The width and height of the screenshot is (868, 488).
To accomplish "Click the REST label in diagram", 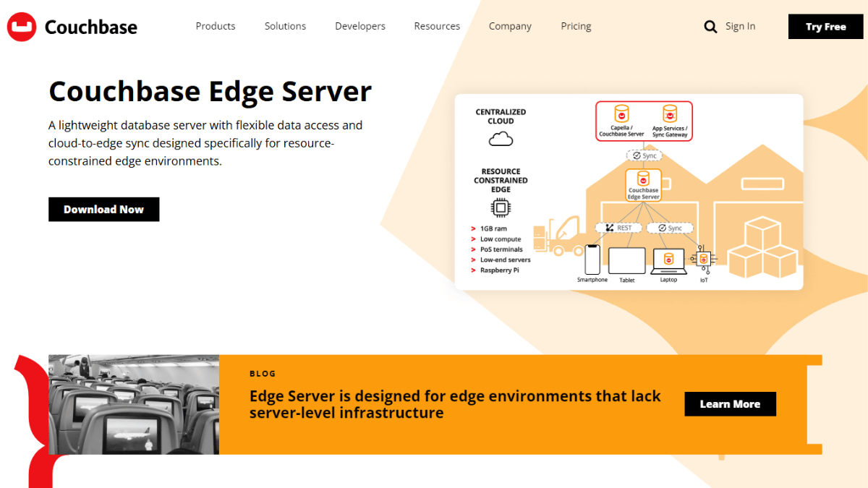I will [x=618, y=228].
